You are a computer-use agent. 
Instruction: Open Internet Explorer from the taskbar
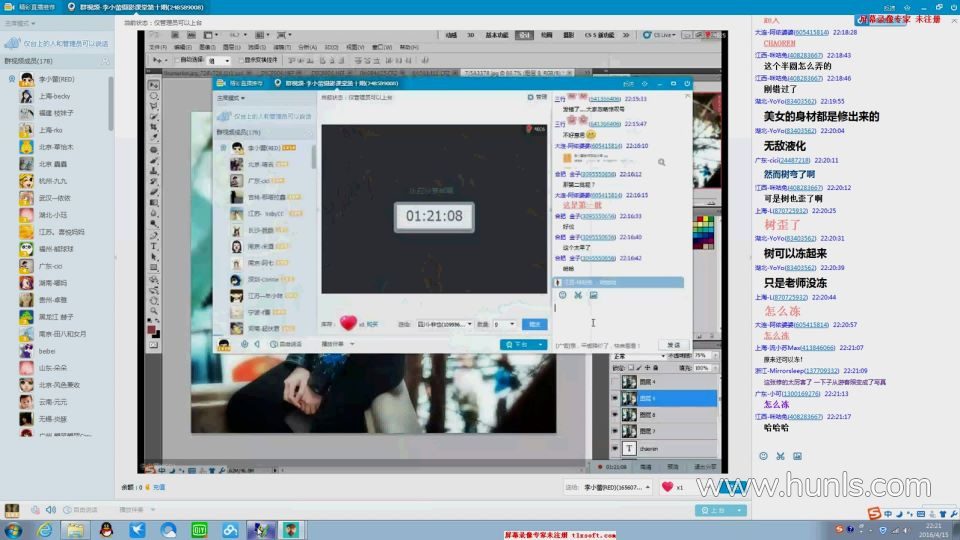point(44,530)
